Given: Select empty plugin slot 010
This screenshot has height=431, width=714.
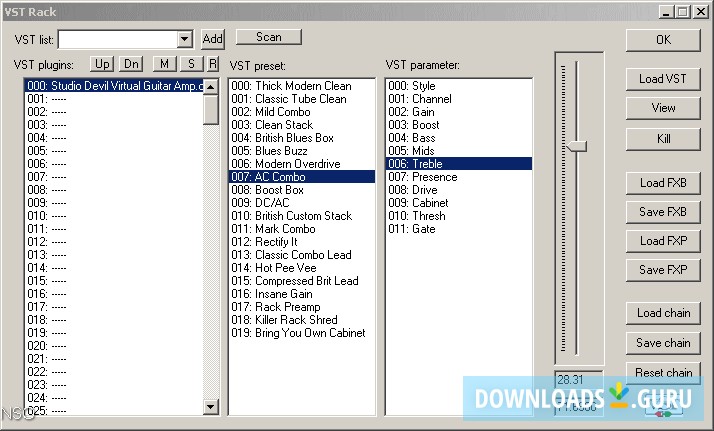Looking at the screenshot, I should click(x=114, y=216).
